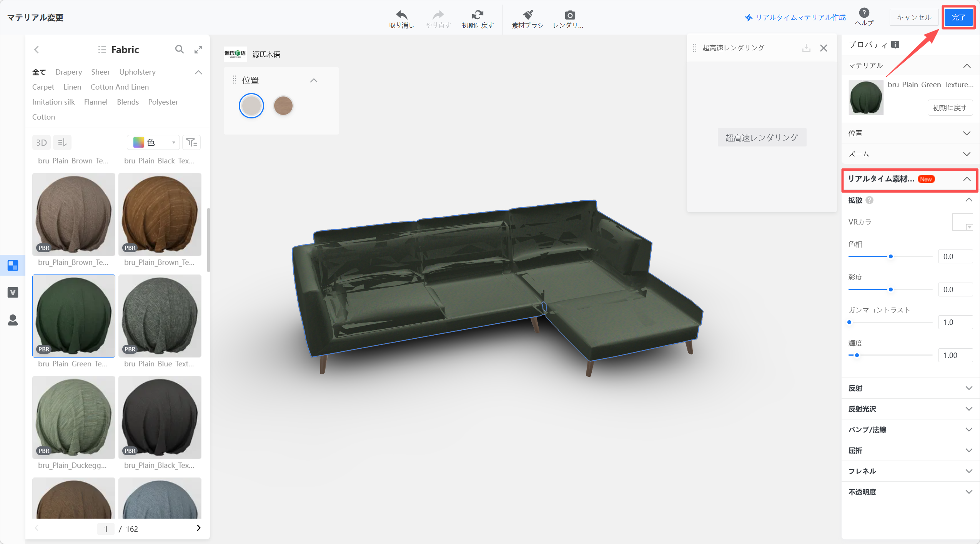Go back from the Fabric category

click(37, 50)
